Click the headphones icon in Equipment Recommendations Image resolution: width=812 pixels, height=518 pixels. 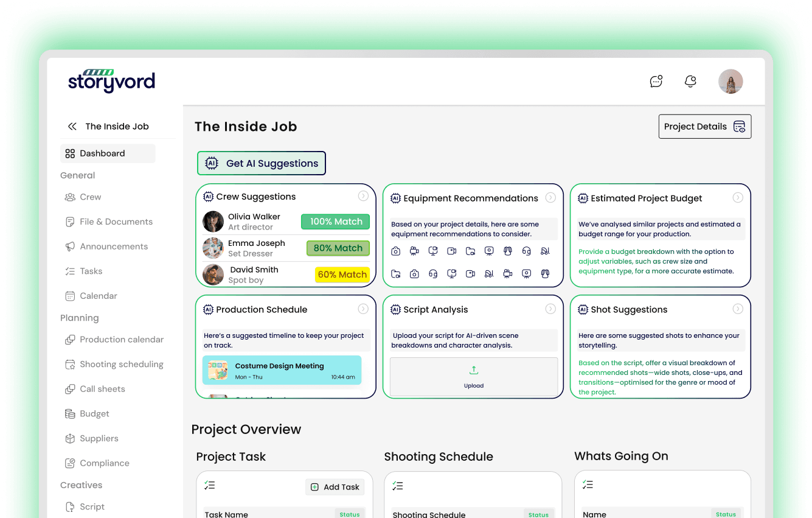tap(526, 251)
